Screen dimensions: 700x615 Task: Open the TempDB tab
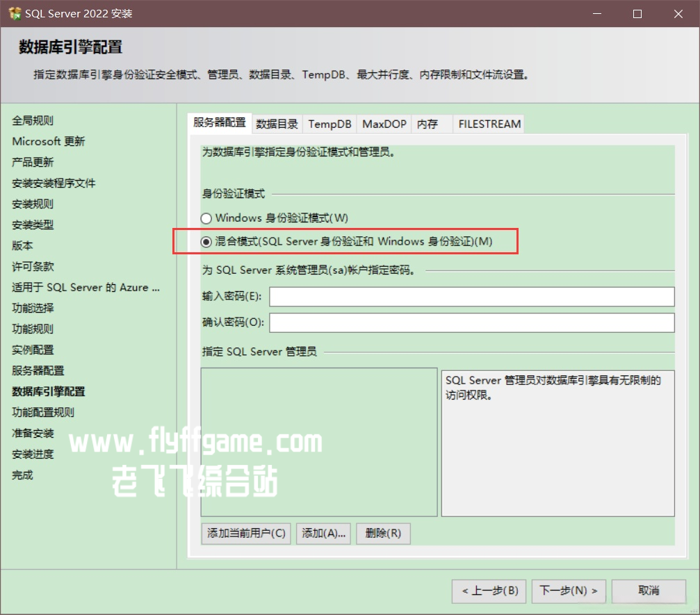[x=330, y=124]
